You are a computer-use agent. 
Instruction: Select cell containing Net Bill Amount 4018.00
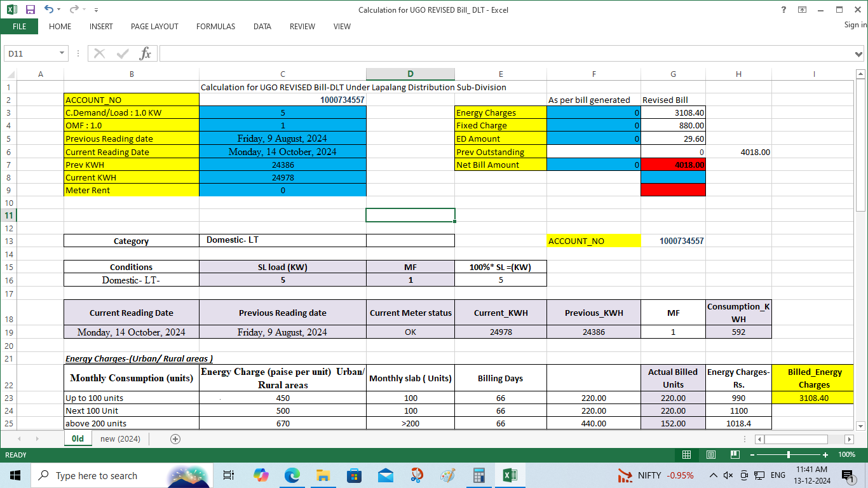[673, 165]
